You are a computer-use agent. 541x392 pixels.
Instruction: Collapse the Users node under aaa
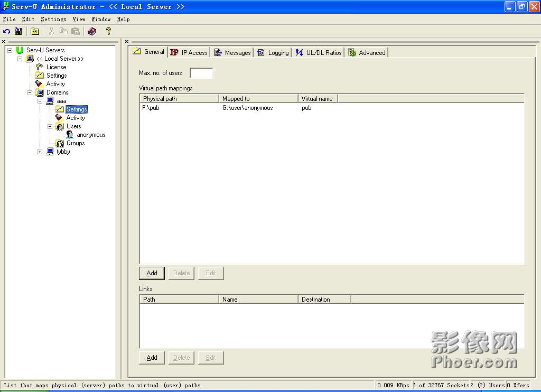coord(50,126)
